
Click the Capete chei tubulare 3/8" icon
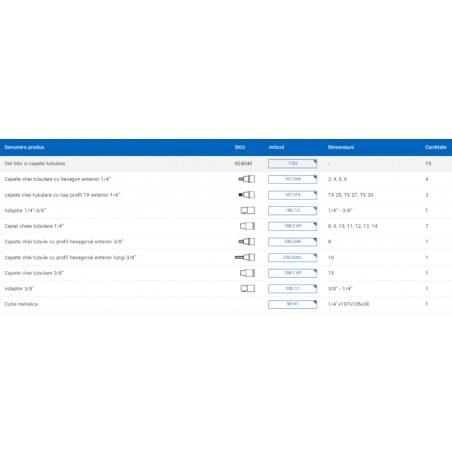[247, 273]
